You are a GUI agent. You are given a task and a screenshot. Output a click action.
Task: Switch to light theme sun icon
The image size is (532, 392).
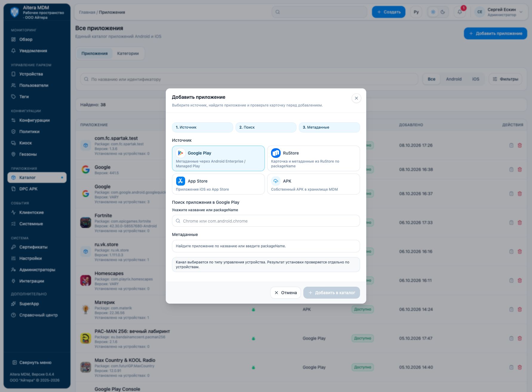click(x=433, y=12)
